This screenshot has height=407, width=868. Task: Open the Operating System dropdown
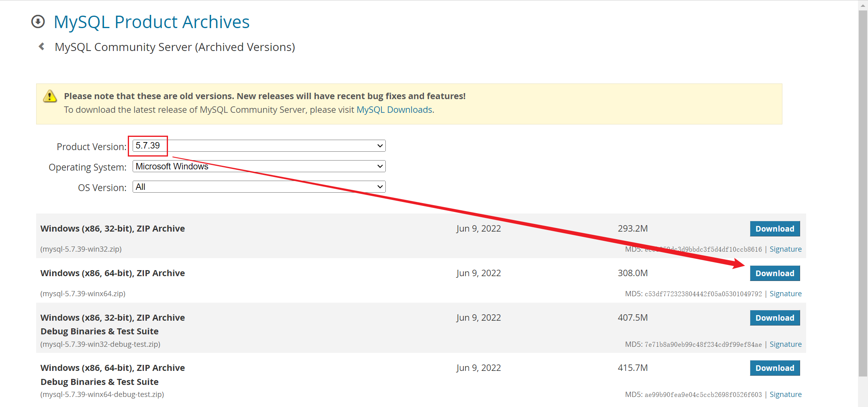coord(259,166)
